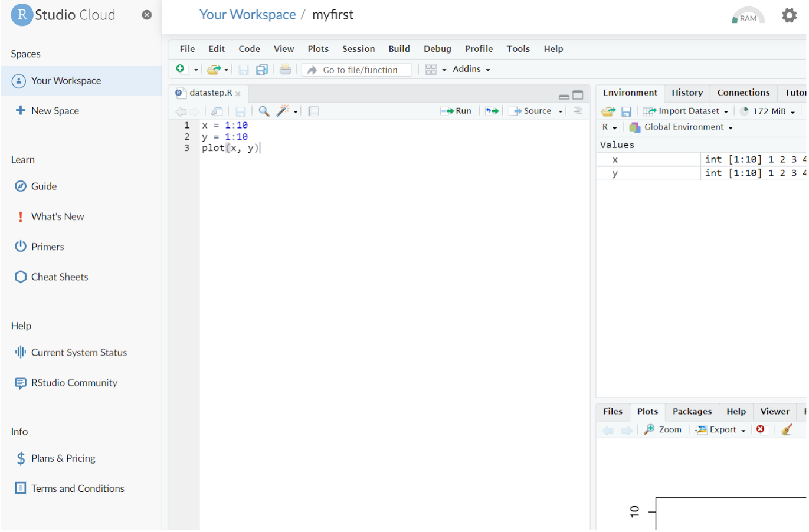Screen dimensions: 809x532
Task: Open the Code menu
Action: click(x=249, y=49)
